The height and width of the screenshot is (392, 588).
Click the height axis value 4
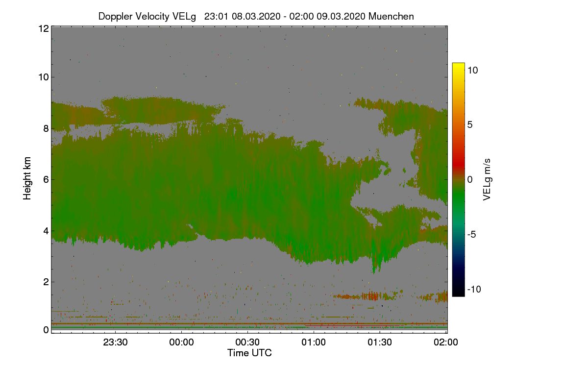tap(46, 230)
